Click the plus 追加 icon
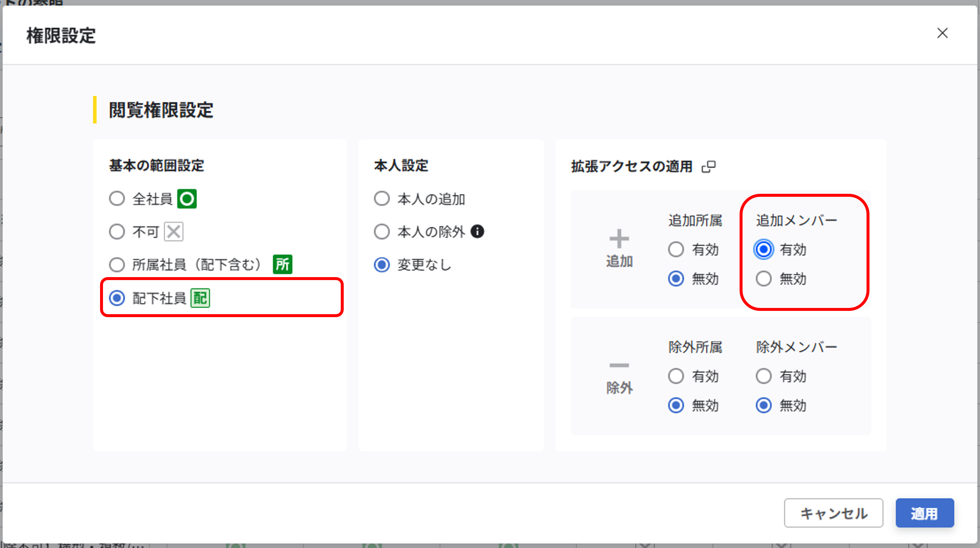 click(x=619, y=239)
